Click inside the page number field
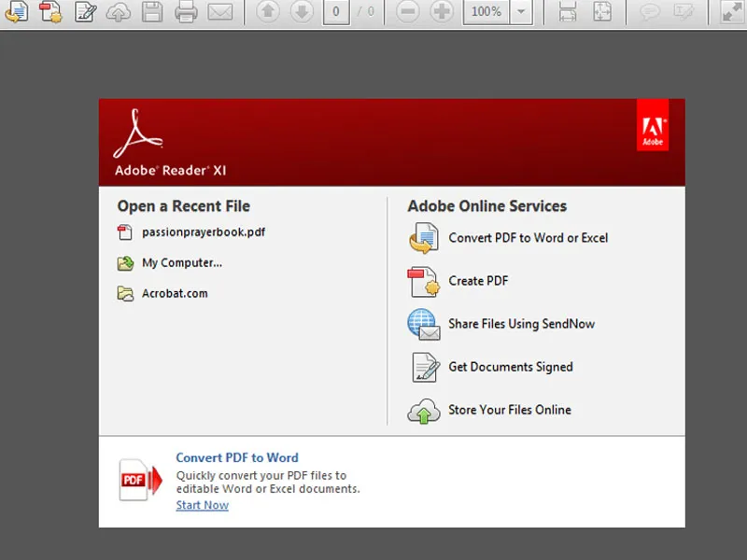This screenshot has width=747, height=560. pos(336,13)
